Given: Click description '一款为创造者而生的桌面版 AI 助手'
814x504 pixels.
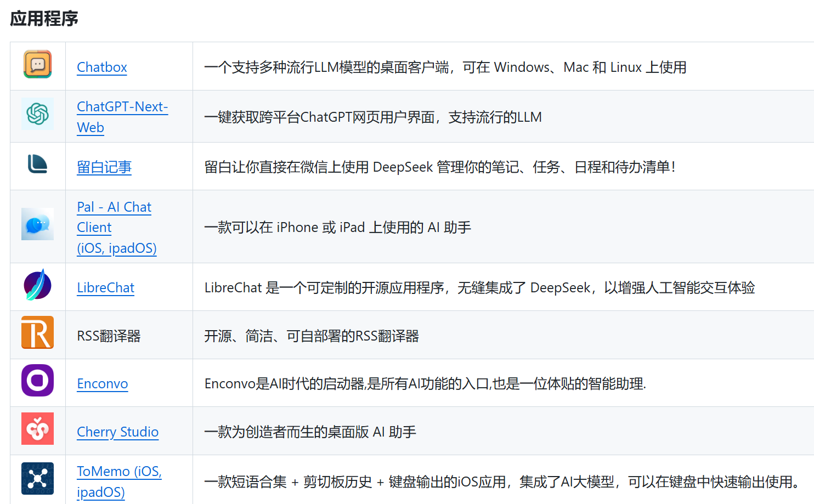Looking at the screenshot, I should point(310,432).
